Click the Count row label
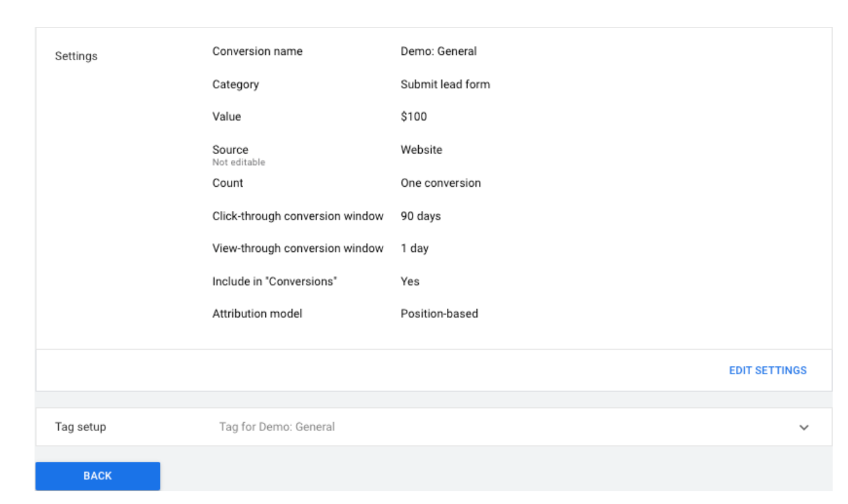 [228, 183]
